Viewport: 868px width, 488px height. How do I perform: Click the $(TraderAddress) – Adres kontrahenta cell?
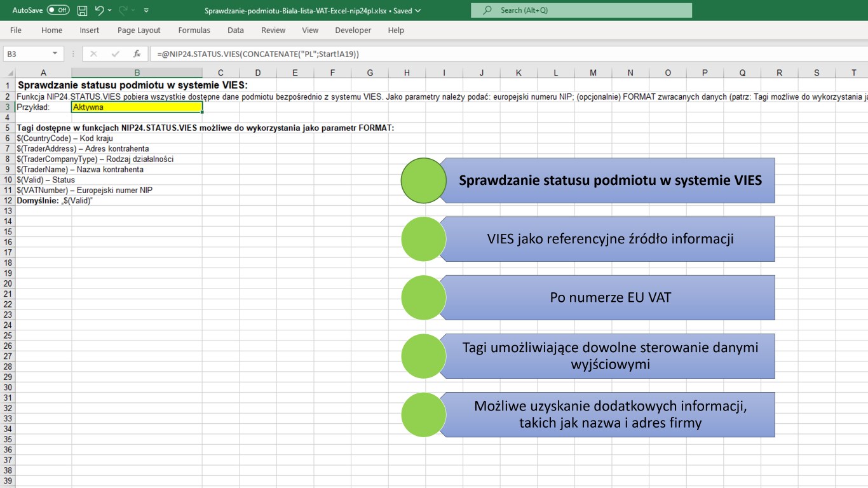[x=83, y=149]
